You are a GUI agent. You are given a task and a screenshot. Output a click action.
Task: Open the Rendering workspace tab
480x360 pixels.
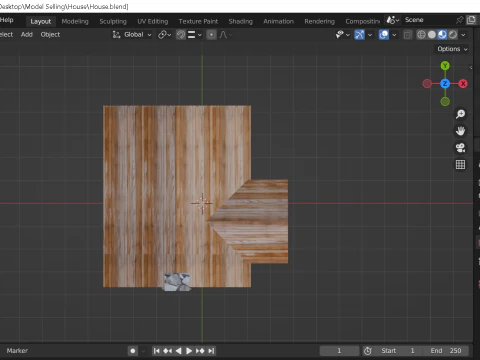pos(319,21)
